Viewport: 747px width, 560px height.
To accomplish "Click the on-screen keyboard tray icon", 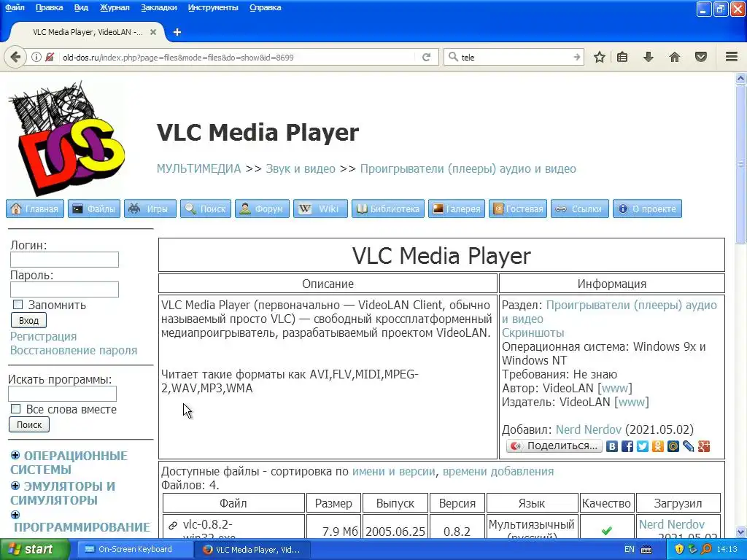I will pyautogui.click(x=646, y=550).
